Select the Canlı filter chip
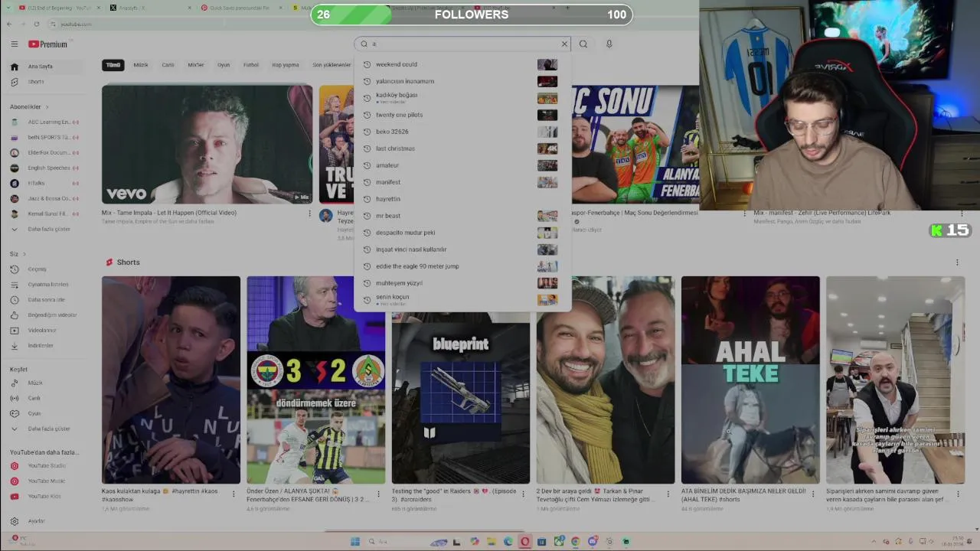Viewport: 980px width, 551px height. click(168, 65)
